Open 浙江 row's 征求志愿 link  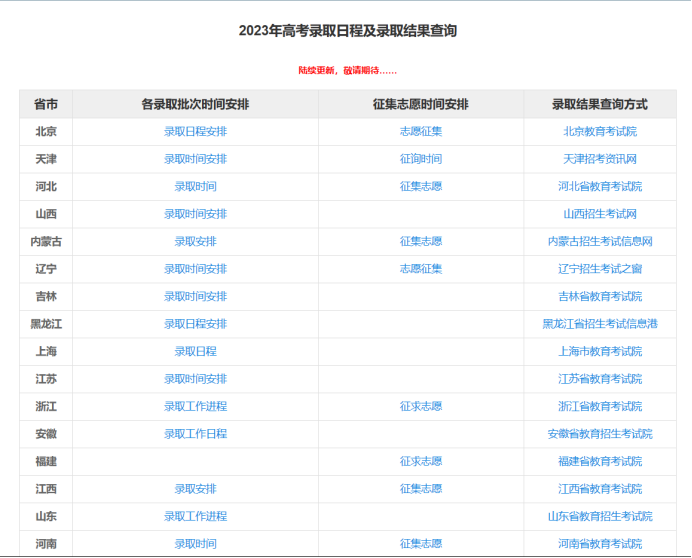(x=421, y=406)
